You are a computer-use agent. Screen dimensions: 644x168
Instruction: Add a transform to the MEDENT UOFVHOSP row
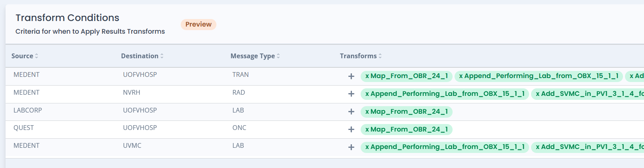(351, 76)
